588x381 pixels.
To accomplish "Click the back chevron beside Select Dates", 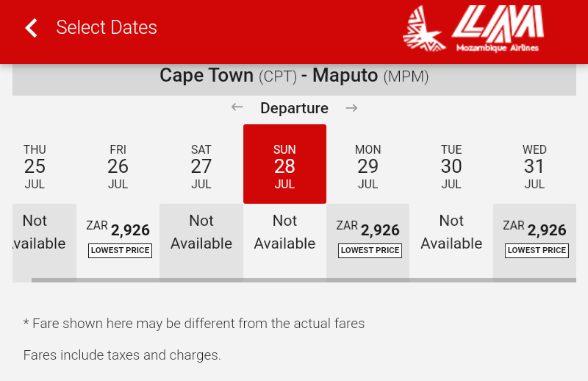I will [31, 28].
